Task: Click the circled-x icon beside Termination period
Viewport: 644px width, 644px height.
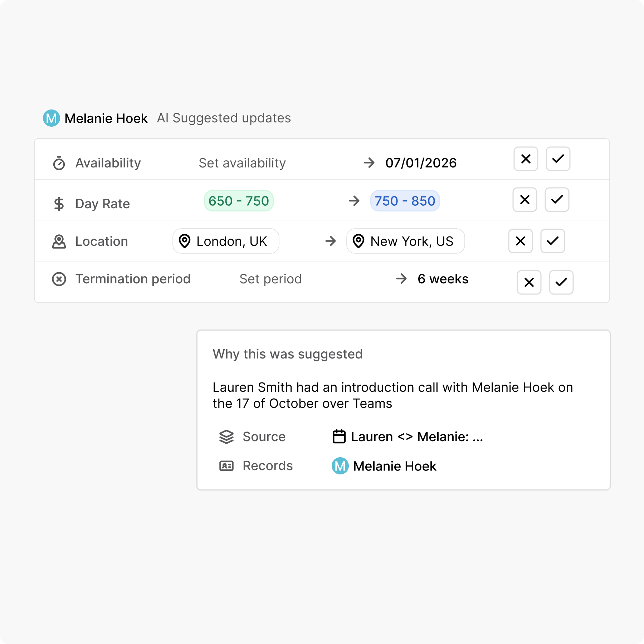Action: 59,279
